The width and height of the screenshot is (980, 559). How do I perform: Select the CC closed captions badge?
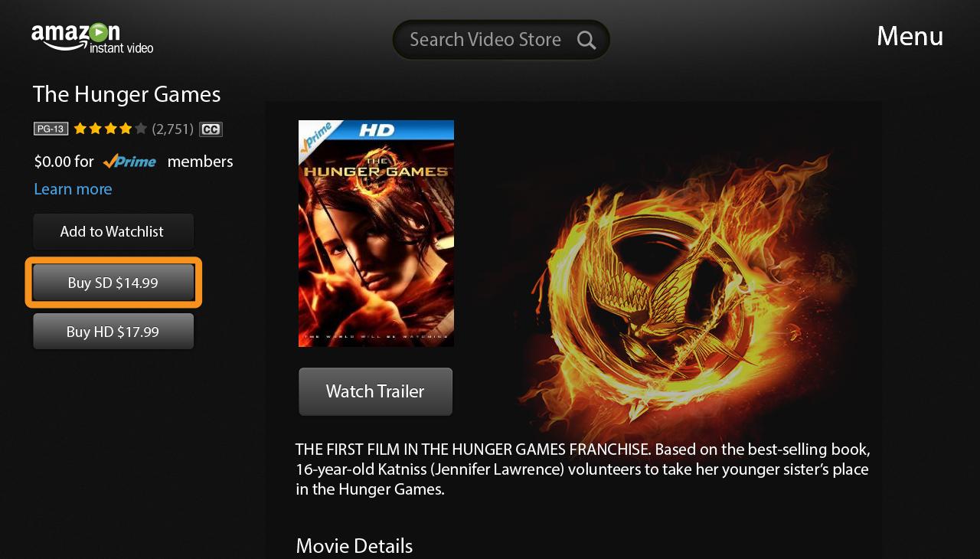tap(211, 129)
